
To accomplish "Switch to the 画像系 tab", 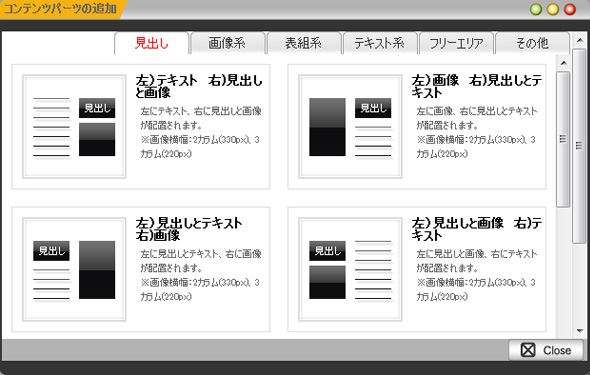I will coord(227,43).
